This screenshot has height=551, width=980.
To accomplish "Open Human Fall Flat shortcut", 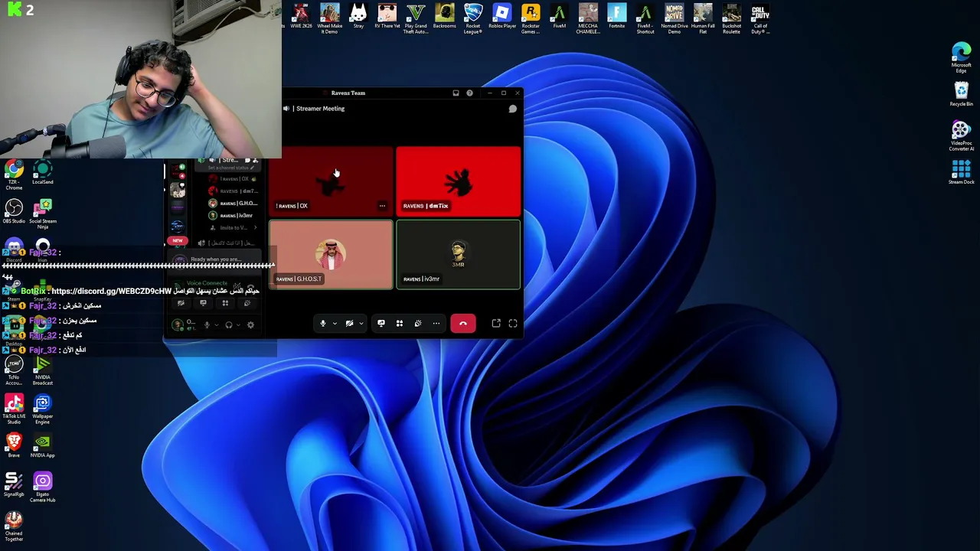I will [703, 19].
